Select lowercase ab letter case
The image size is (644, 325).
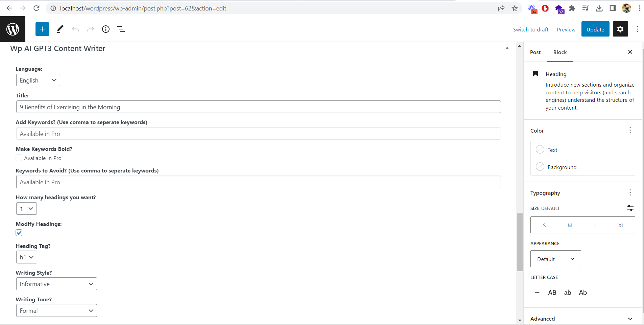click(x=568, y=293)
